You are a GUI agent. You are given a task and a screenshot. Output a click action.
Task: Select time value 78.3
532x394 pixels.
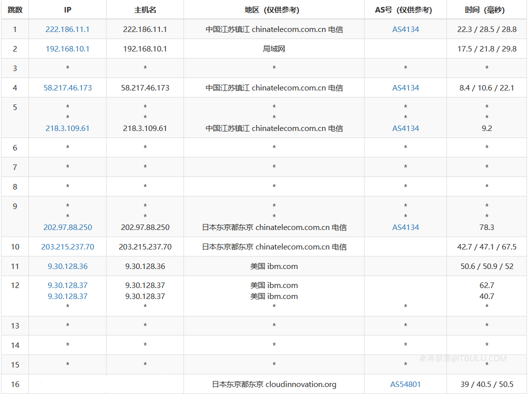[x=486, y=227]
